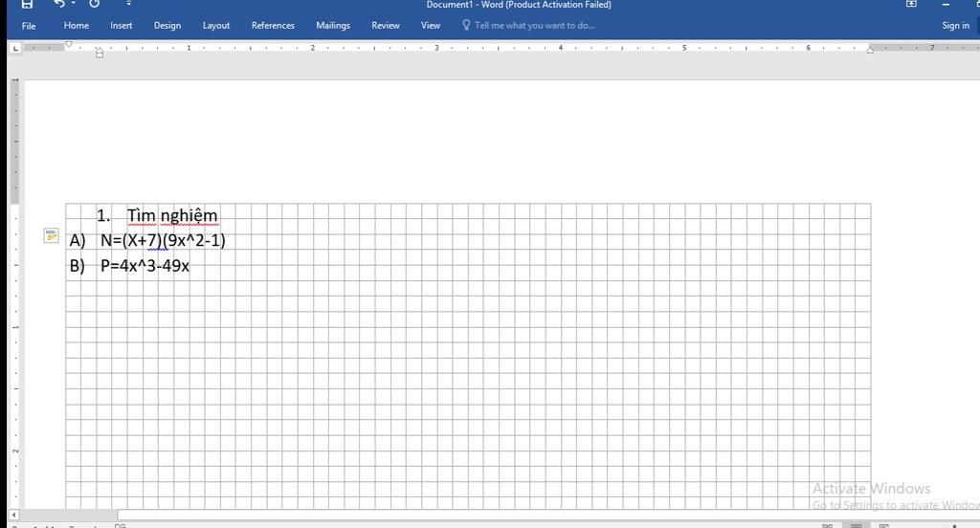Screen dimensions: 980x528
Task: Click the list number '1.'
Action: [103, 215]
